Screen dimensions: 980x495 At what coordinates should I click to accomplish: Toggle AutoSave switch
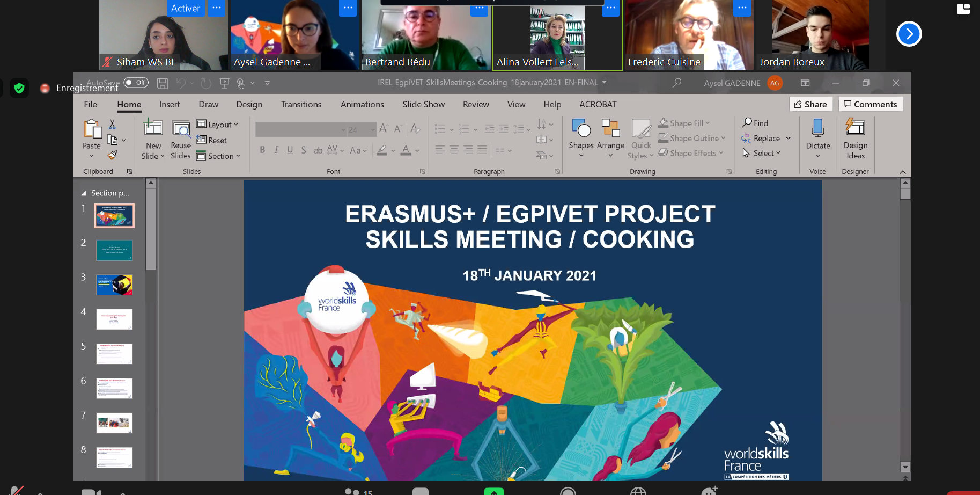coord(136,83)
